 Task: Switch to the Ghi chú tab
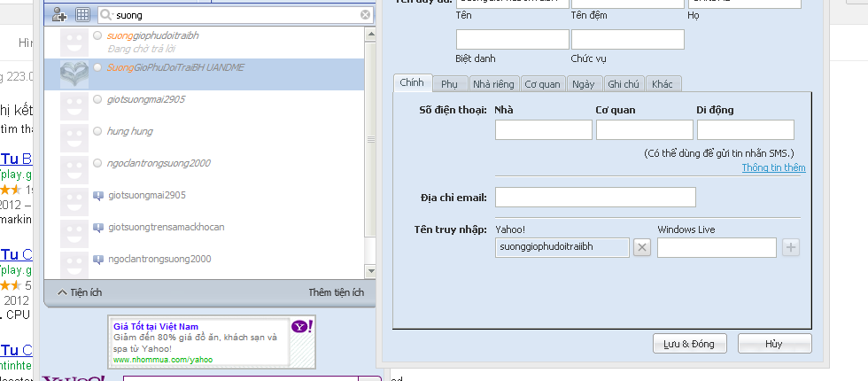(624, 84)
